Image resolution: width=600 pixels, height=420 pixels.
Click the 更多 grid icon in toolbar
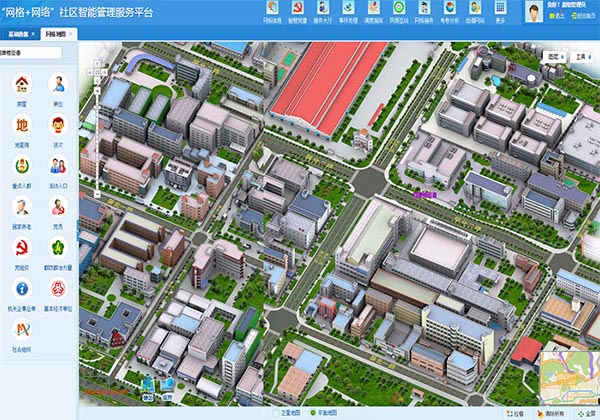500,11
